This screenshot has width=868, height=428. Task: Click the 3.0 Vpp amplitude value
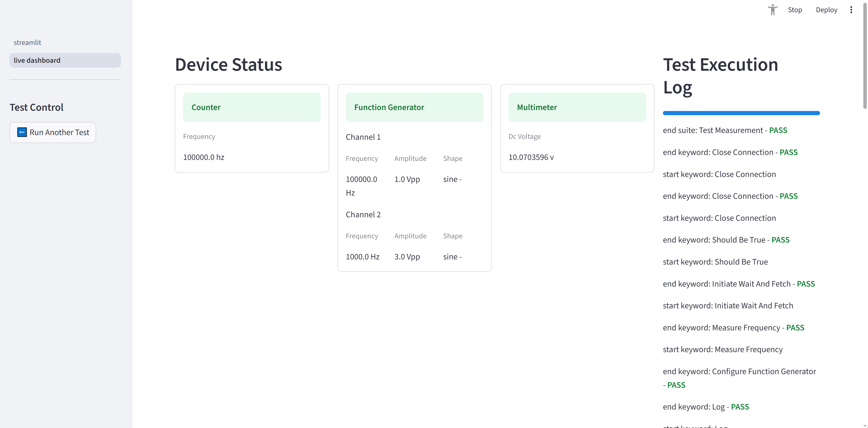407,257
